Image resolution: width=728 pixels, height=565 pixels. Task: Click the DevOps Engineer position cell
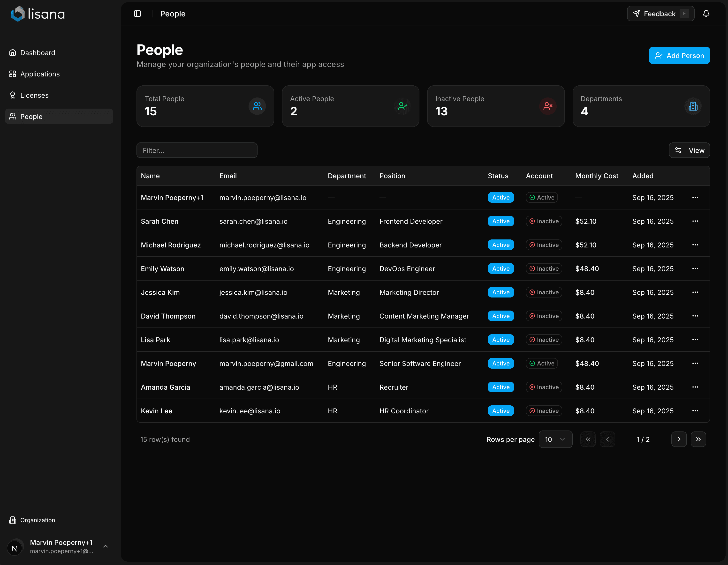407,268
